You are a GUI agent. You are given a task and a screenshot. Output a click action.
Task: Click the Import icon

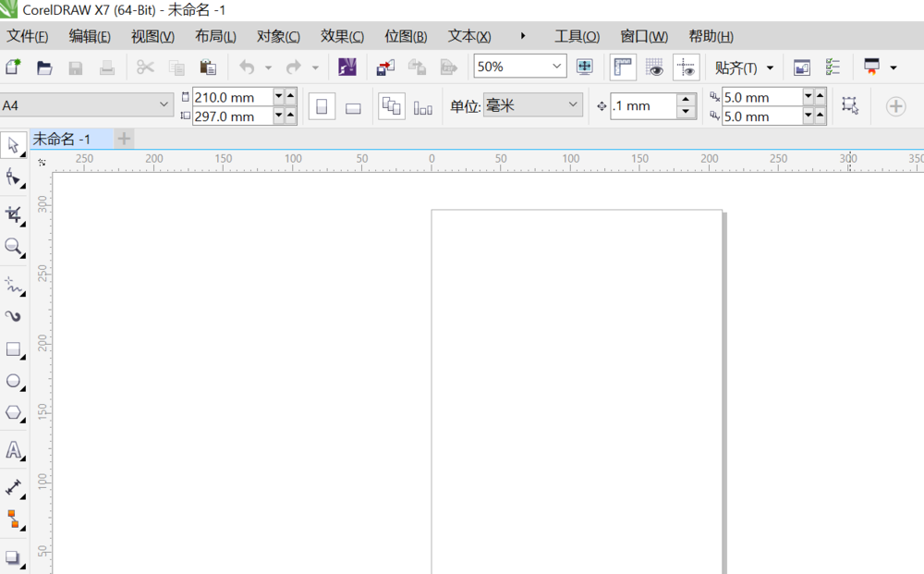pyautogui.click(x=385, y=67)
